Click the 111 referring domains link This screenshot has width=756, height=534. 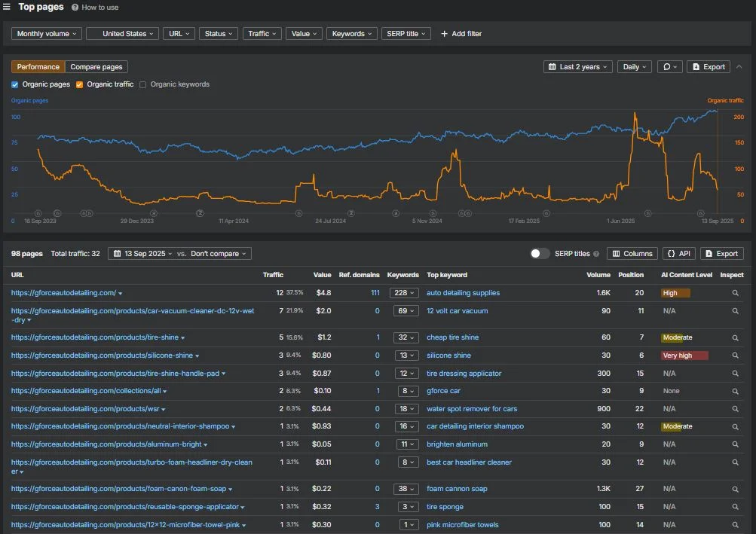click(375, 293)
